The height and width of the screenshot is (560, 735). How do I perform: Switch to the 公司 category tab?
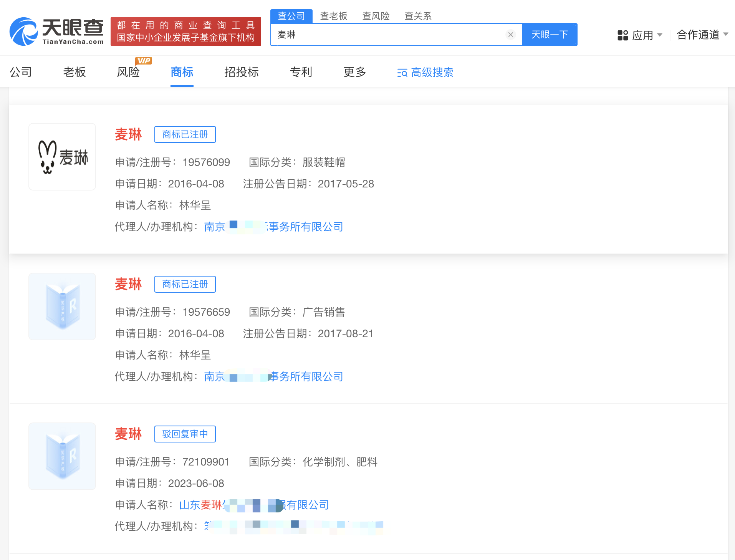click(21, 72)
